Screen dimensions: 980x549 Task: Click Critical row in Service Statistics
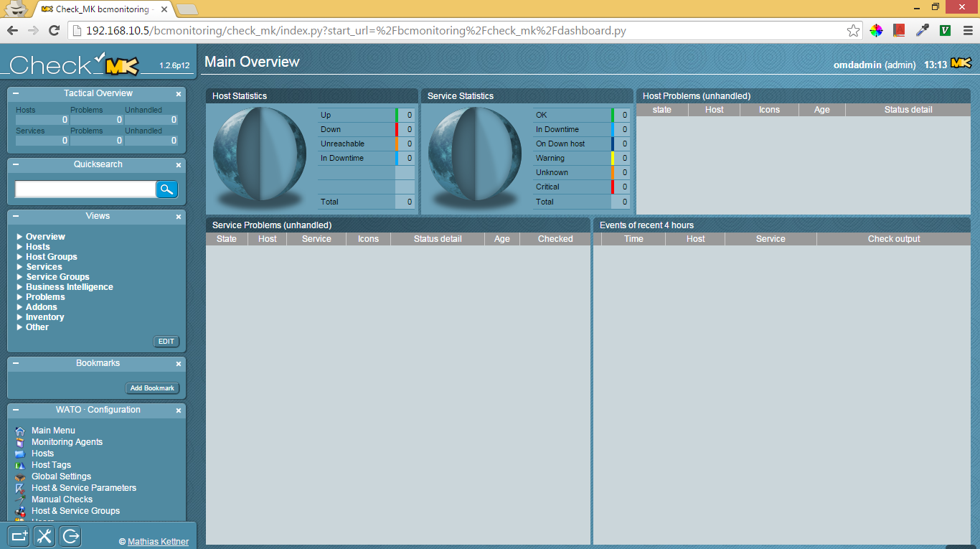581,187
